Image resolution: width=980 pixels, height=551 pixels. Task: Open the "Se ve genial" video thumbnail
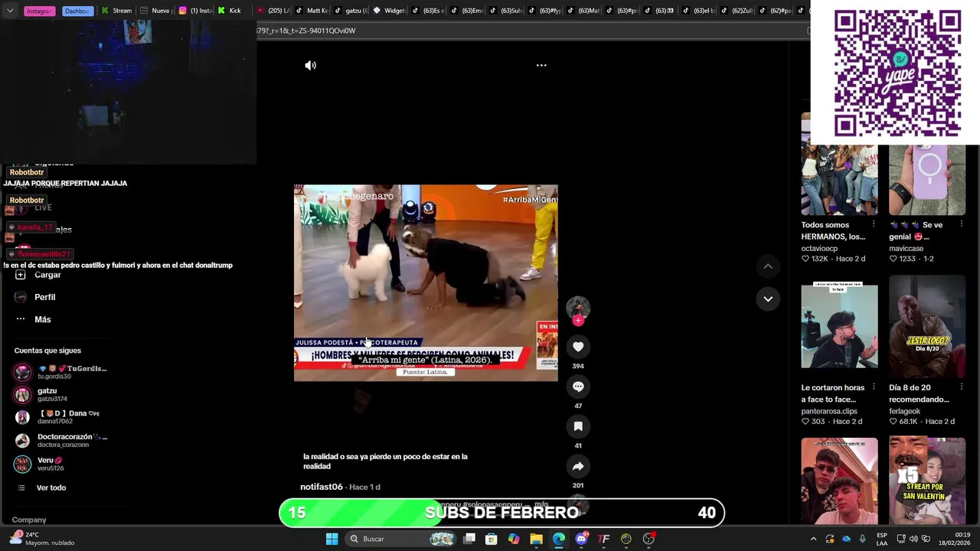coord(927,180)
